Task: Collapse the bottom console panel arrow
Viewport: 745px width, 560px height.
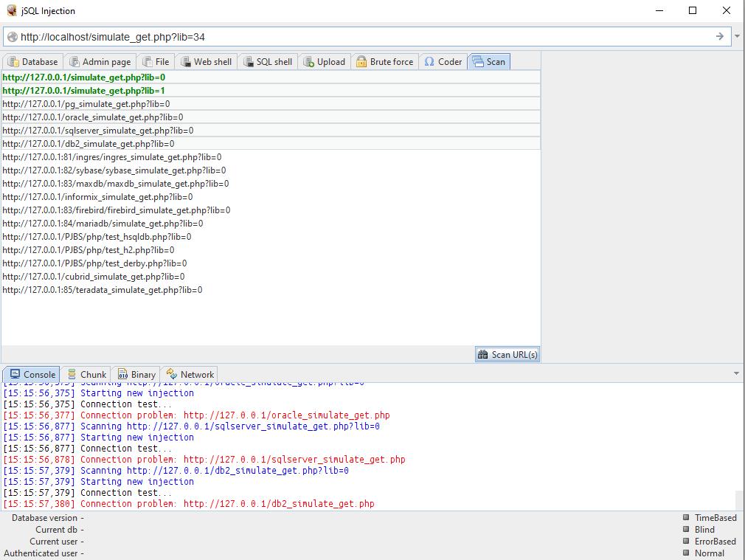Action: click(x=736, y=374)
